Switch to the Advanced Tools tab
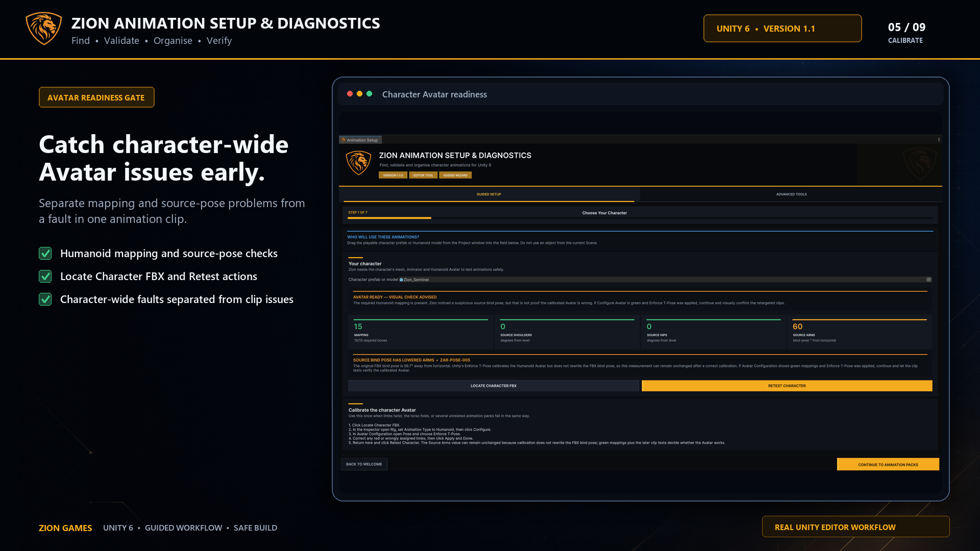Viewport: 980px width, 551px height. pos(791,194)
